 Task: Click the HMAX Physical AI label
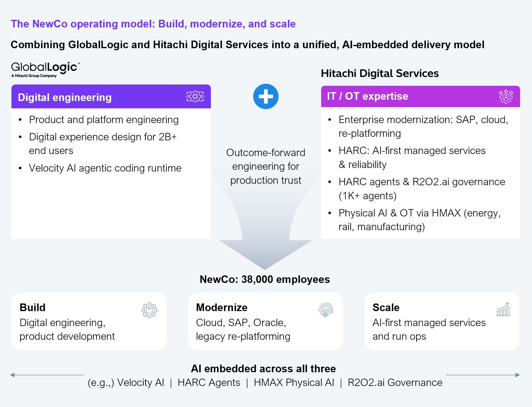(294, 382)
